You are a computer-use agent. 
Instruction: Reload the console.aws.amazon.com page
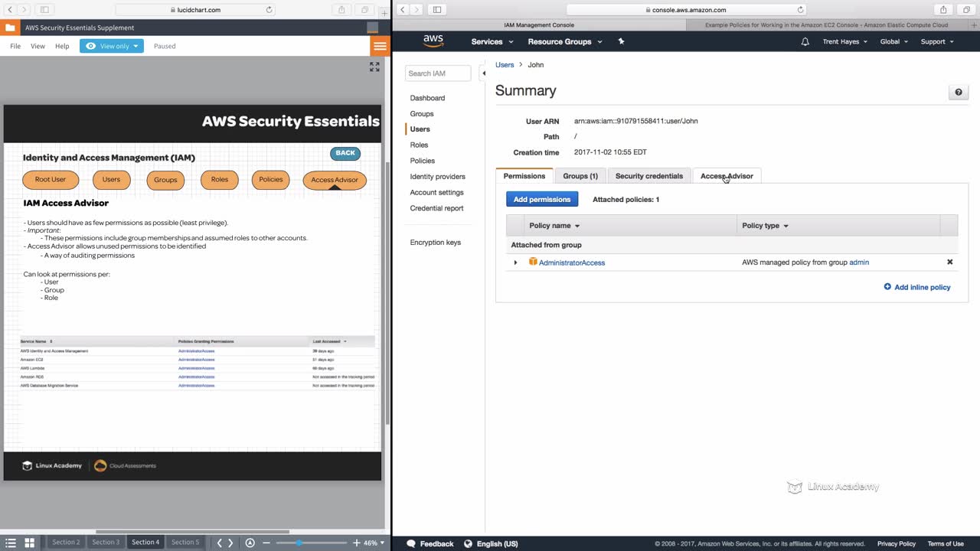(x=801, y=10)
